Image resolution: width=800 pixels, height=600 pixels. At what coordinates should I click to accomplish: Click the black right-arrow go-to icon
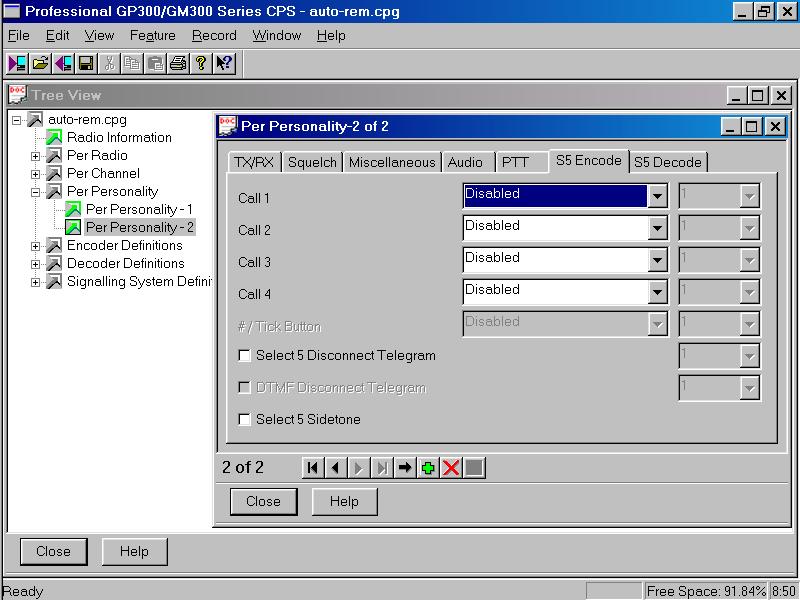(x=405, y=467)
